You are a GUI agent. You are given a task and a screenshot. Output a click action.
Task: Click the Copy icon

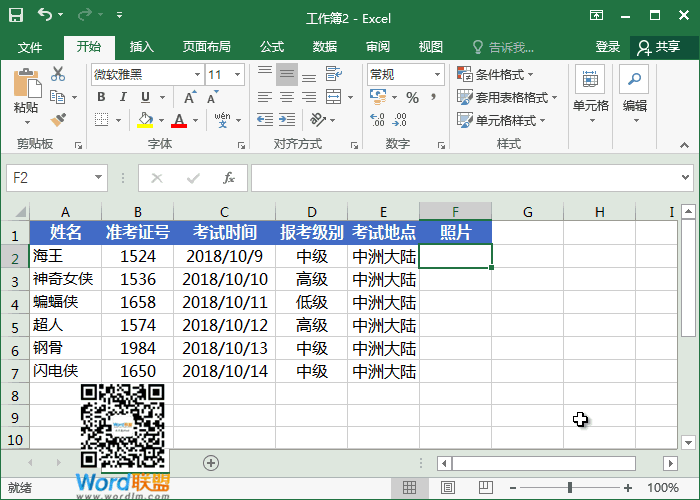point(58,97)
